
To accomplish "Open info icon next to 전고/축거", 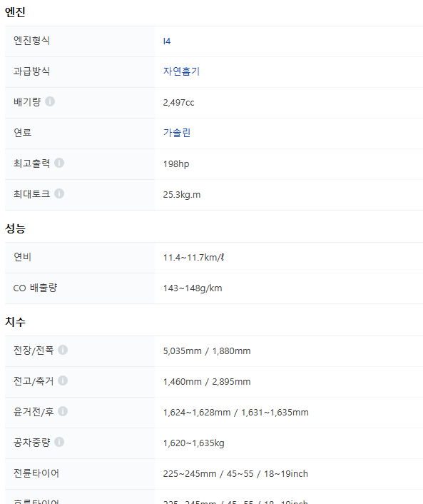I will click(63, 380).
